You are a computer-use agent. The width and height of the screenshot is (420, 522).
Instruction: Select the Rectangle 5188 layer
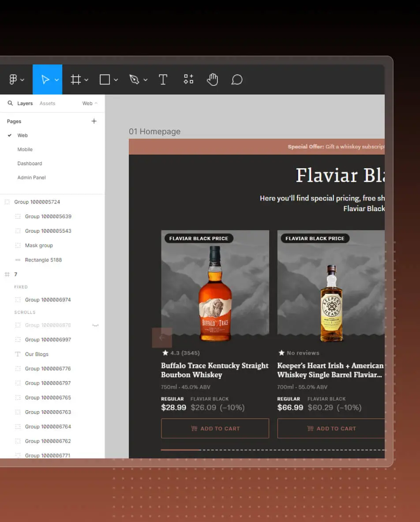[x=44, y=260]
